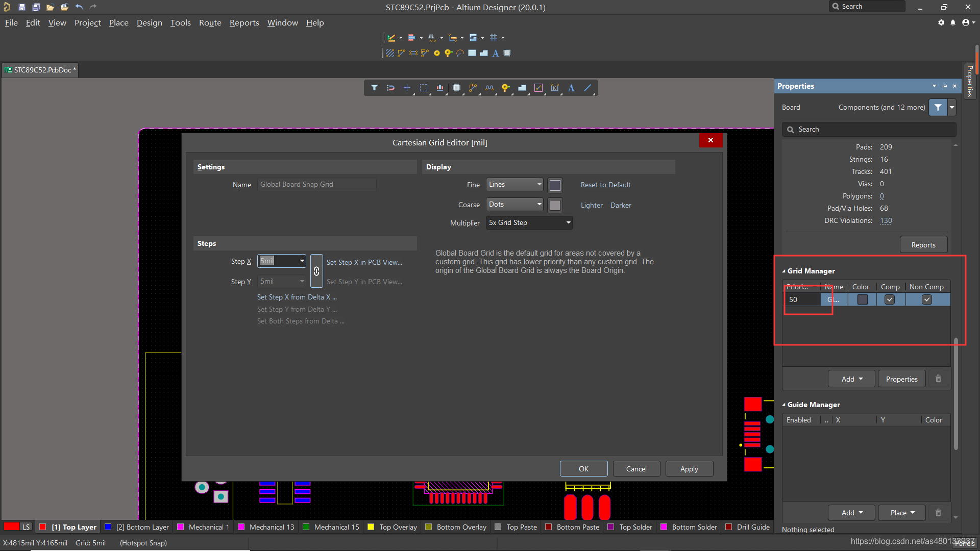Screen dimensions: 980x551
Task: Select the place string text tool
Action: tap(571, 88)
